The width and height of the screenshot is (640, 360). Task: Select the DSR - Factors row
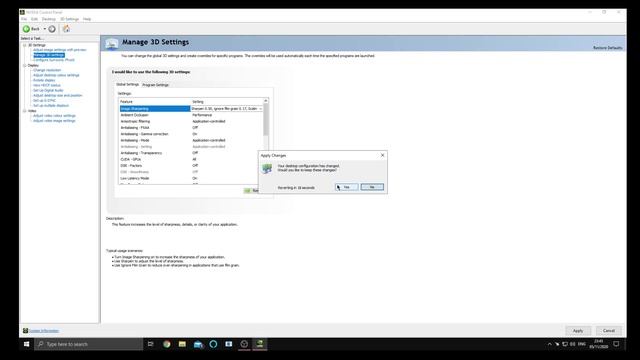point(189,166)
